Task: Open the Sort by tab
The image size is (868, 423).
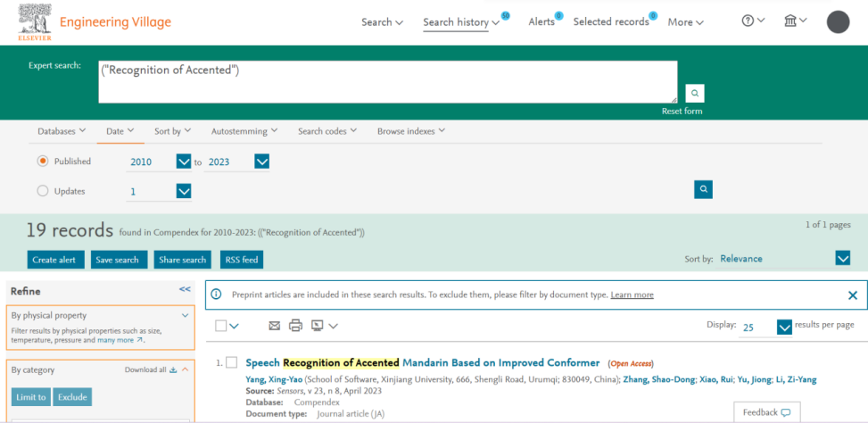Action: 173,131
